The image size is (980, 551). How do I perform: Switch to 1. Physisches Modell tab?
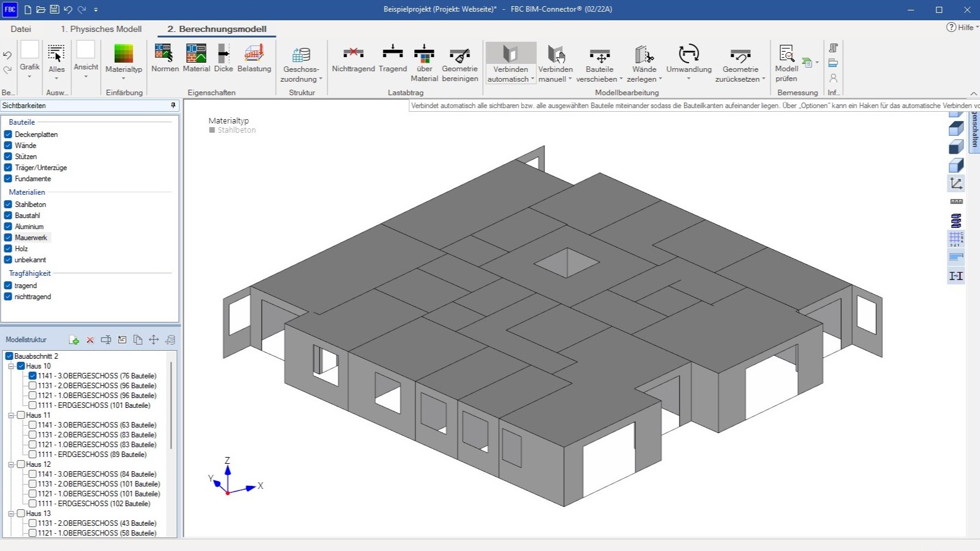(101, 29)
